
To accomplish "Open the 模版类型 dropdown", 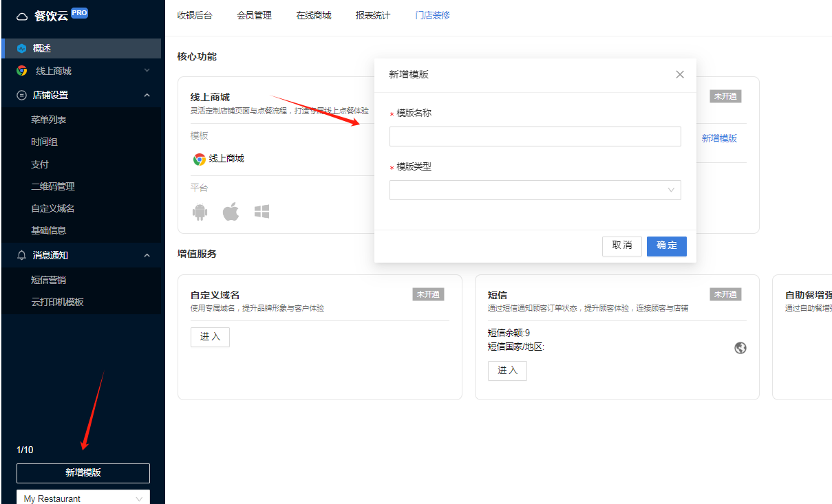I will pos(535,190).
